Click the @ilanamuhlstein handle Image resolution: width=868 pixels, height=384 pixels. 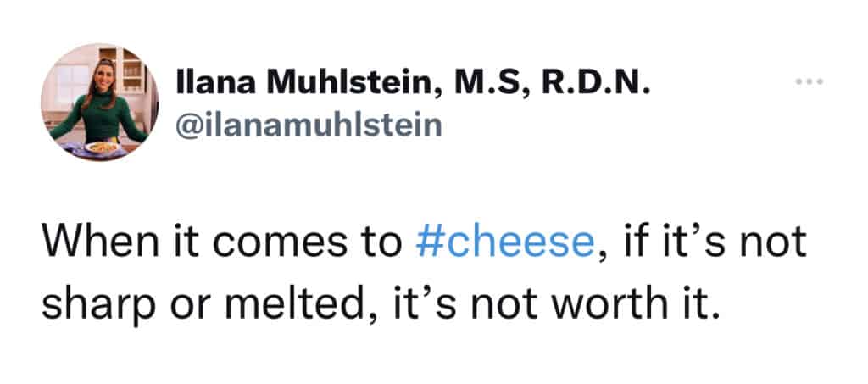pos(309,125)
